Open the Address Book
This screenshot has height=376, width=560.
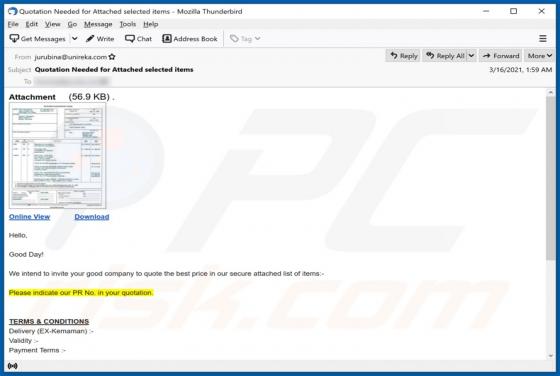190,39
